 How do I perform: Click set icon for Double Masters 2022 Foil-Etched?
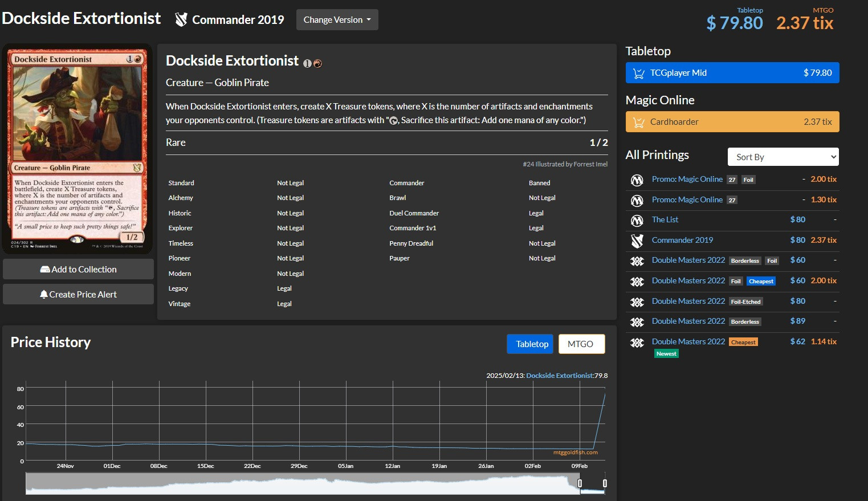click(637, 302)
